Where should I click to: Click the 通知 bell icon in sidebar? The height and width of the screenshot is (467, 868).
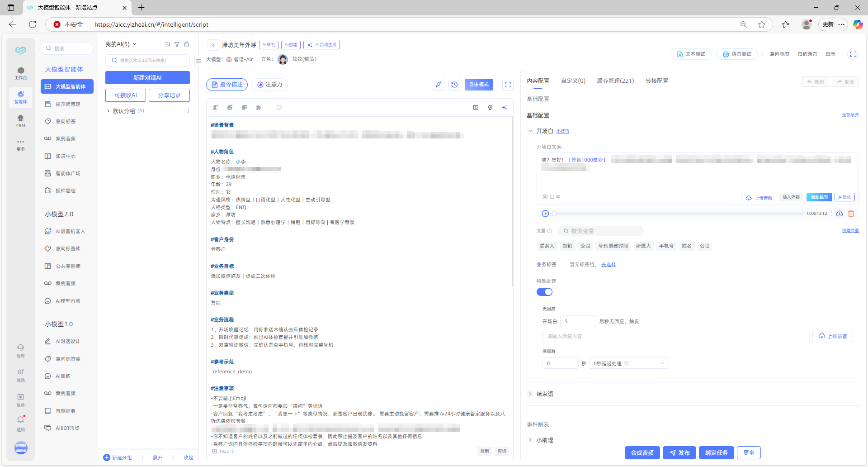(20, 420)
